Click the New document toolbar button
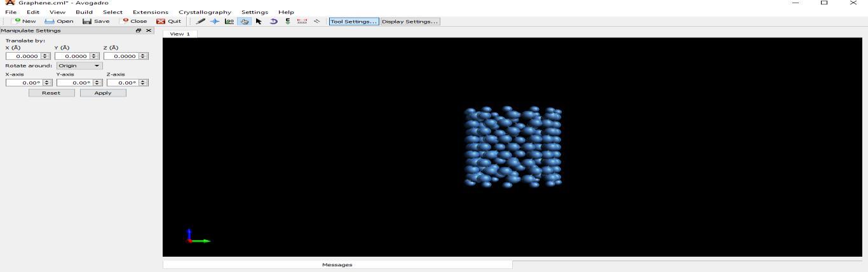This screenshot has width=868, height=272. click(25, 21)
